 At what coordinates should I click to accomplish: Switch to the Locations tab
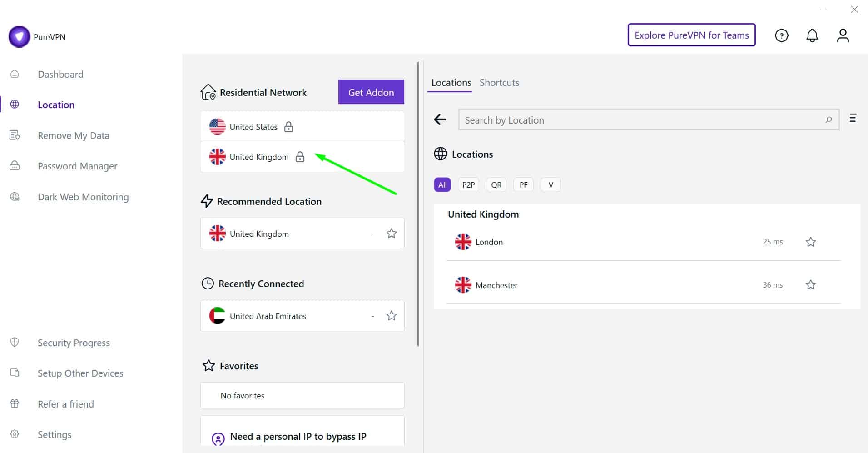click(x=451, y=83)
